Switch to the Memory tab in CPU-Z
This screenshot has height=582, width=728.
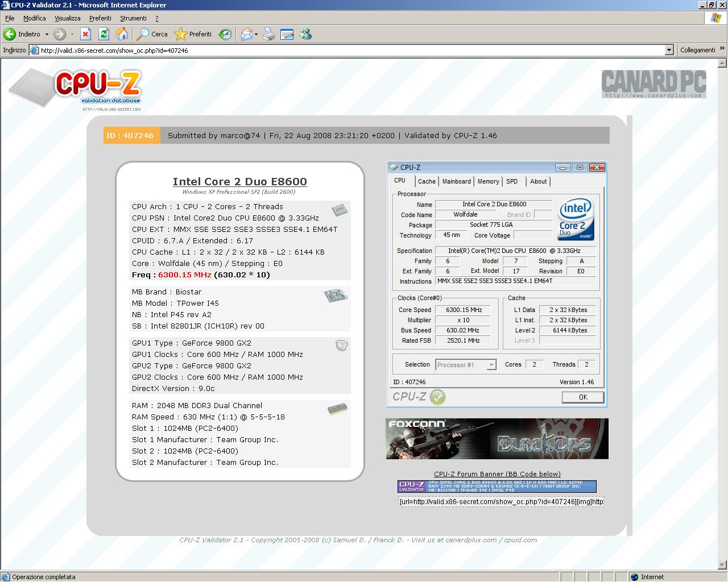point(488,181)
